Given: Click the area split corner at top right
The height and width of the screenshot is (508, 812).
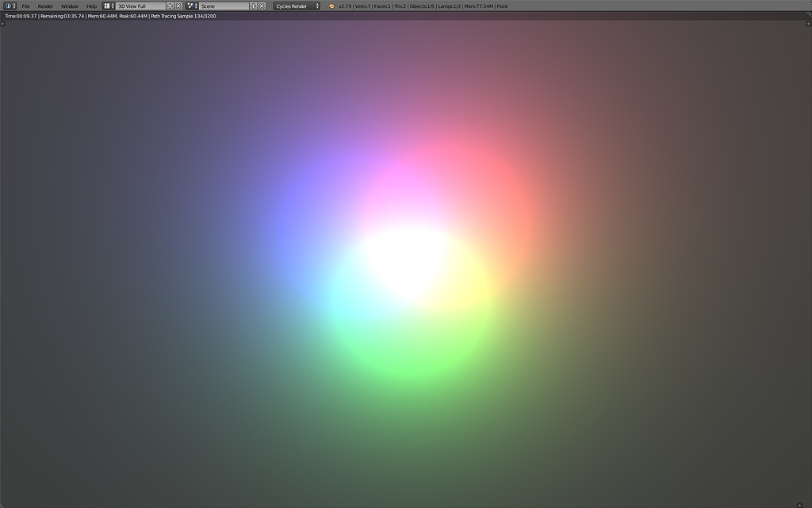Looking at the screenshot, I should [x=808, y=23].
